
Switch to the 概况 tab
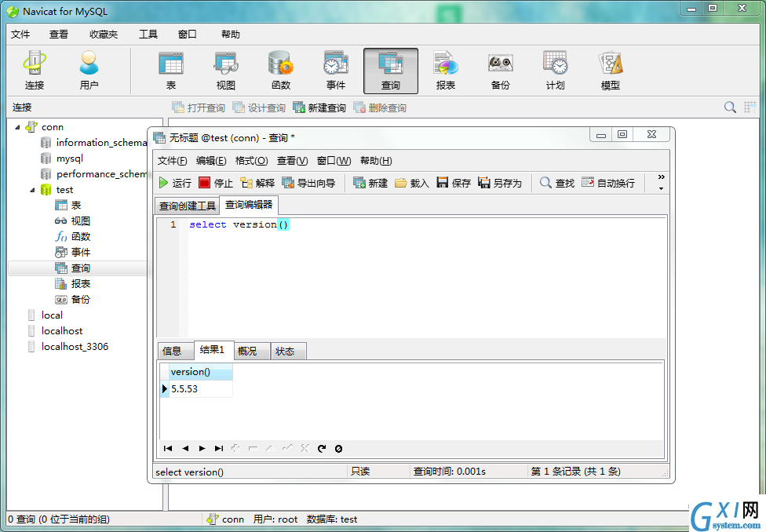[x=252, y=352]
